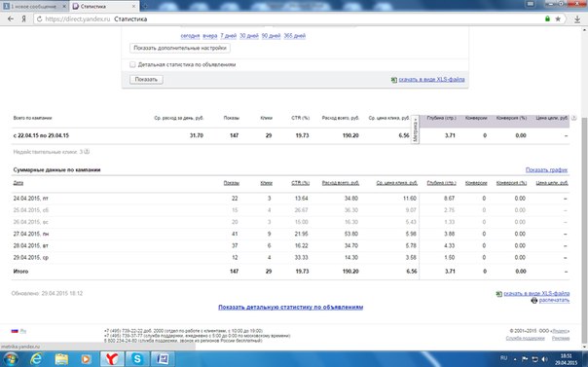The image size is (588, 367).
Task: Select the вчера period link
Action: [x=210, y=36]
